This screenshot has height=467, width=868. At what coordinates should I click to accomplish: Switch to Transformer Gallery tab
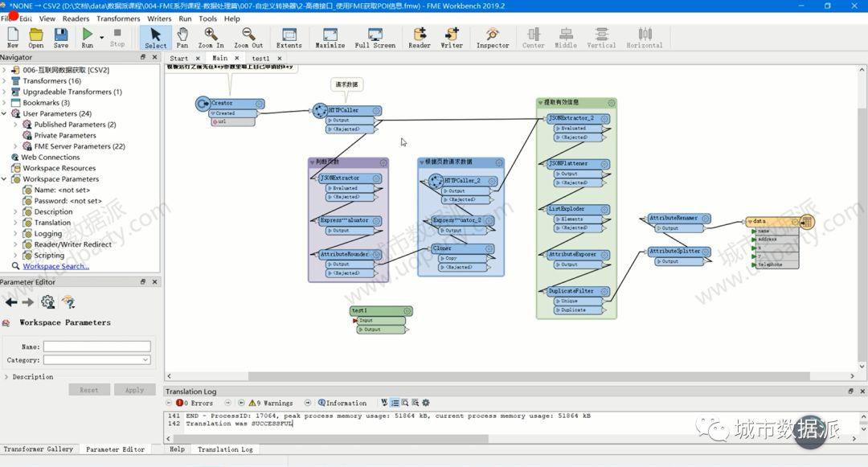coord(39,449)
